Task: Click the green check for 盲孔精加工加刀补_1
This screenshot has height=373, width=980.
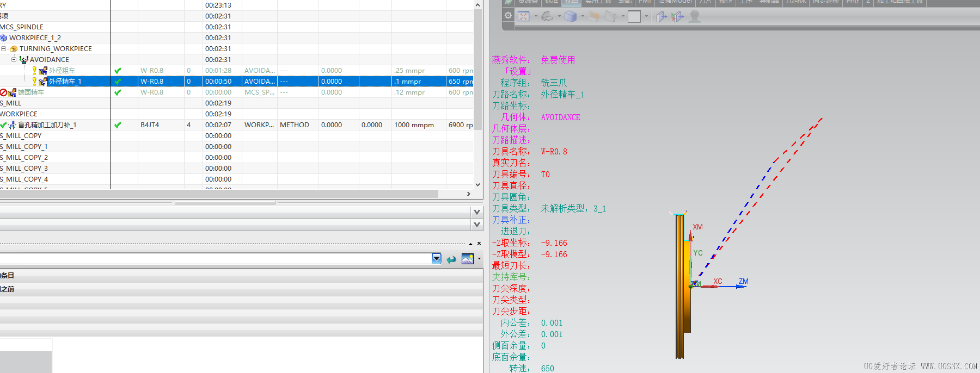Action: (118, 125)
